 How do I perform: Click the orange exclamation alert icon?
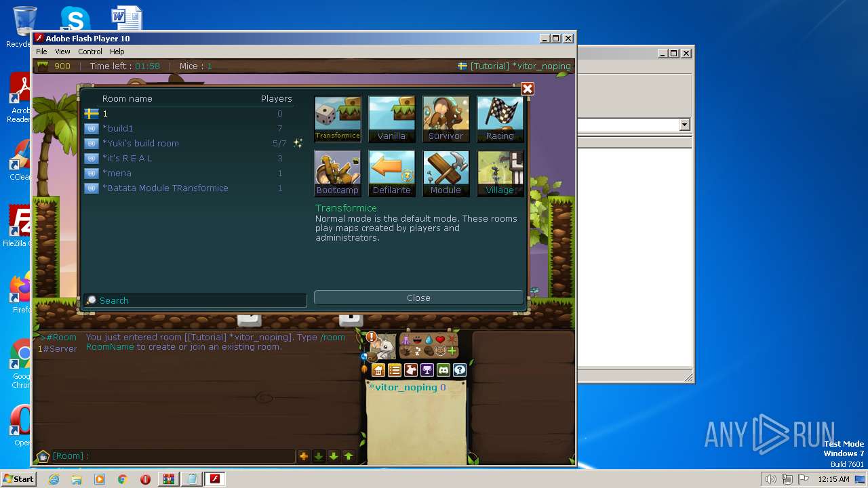(x=371, y=337)
